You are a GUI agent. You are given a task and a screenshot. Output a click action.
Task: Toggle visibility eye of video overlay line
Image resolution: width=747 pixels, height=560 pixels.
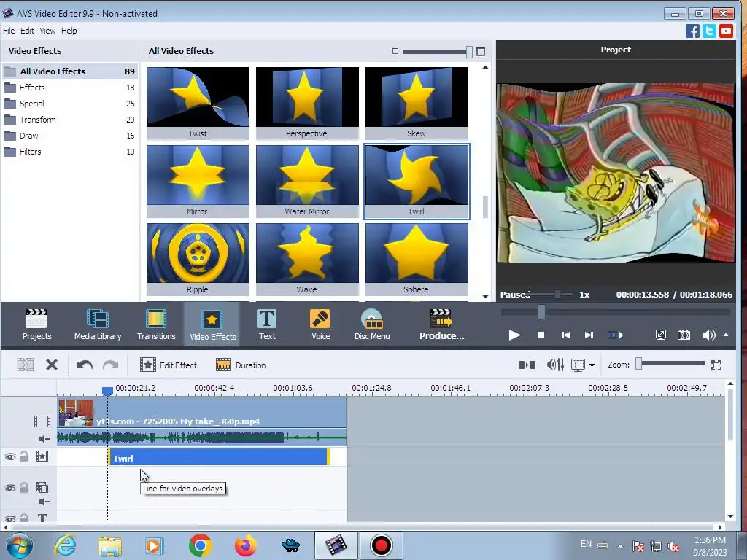click(10, 488)
